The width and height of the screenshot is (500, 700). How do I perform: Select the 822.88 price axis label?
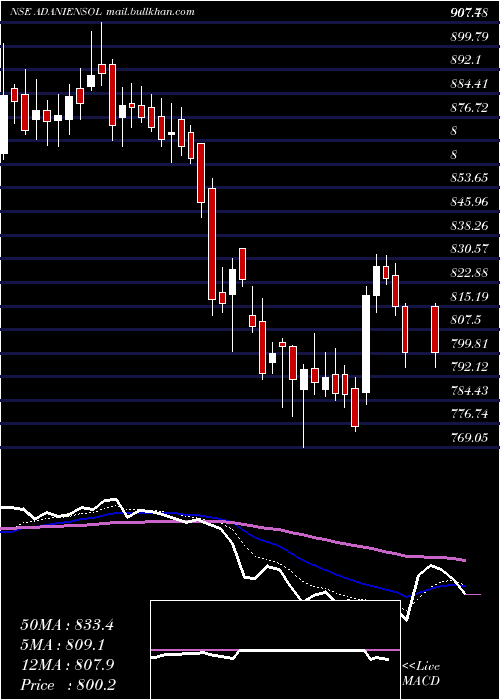pyautogui.click(x=469, y=272)
